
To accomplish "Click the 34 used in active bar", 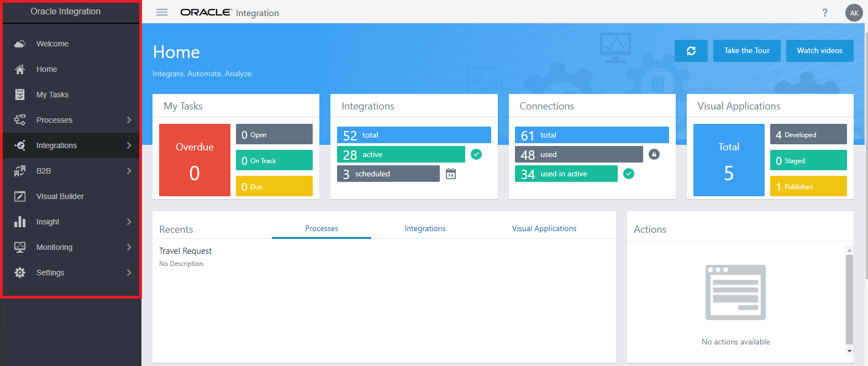I will pyautogui.click(x=566, y=174).
